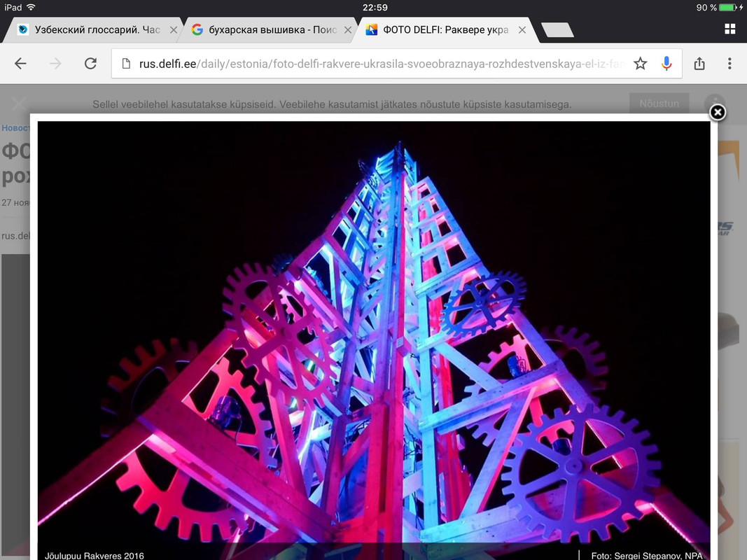Click the caption Jõulupuu Rakveres 2016
This screenshot has height=560, width=747.
[x=95, y=555]
